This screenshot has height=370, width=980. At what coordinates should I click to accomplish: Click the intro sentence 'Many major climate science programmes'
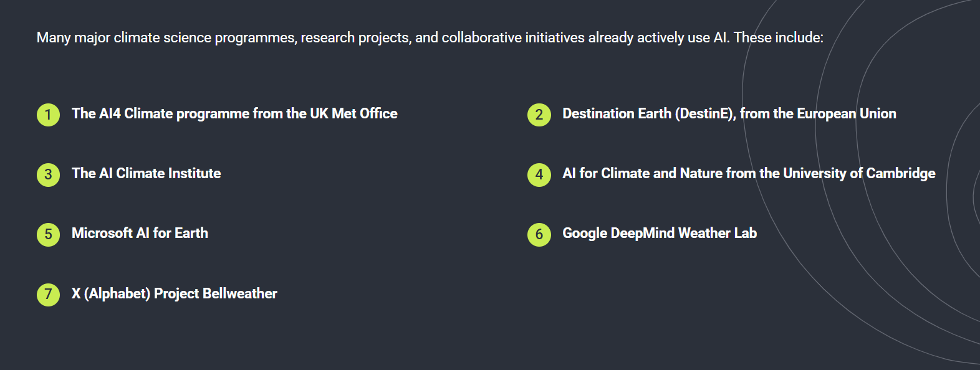click(x=430, y=37)
